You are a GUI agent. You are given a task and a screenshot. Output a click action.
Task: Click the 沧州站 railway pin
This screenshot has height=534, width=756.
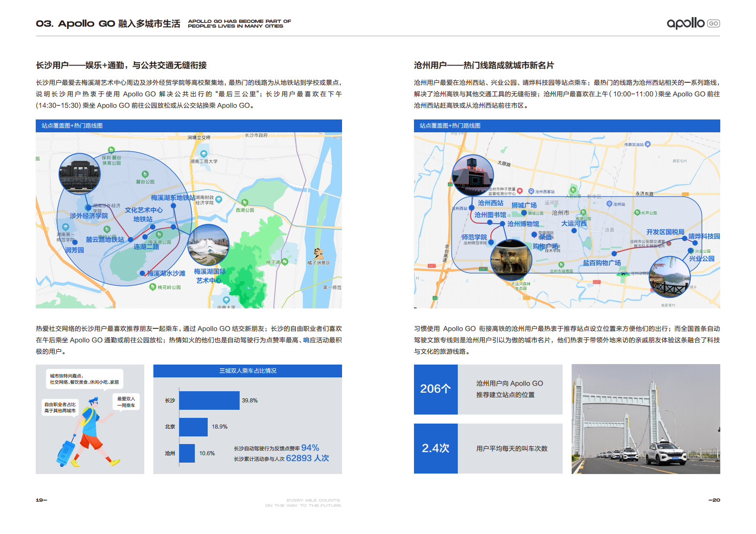609,204
